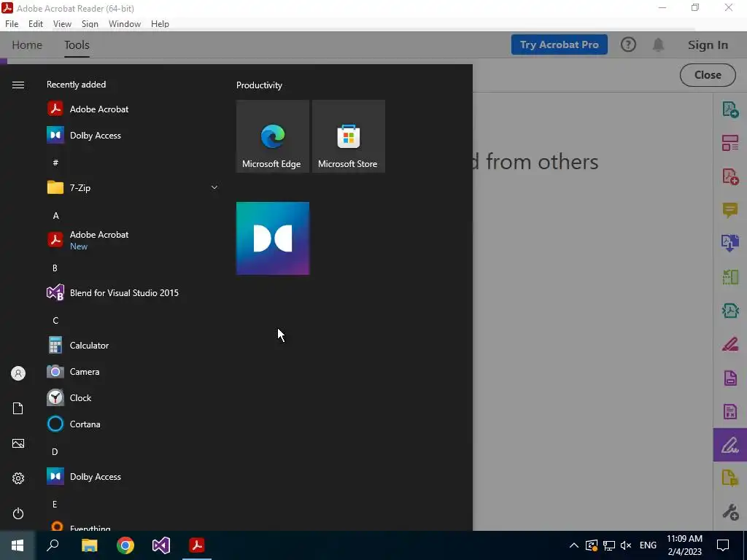Image resolution: width=747 pixels, height=560 pixels.
Task: Open Microsoft Store tile
Action: (348, 136)
